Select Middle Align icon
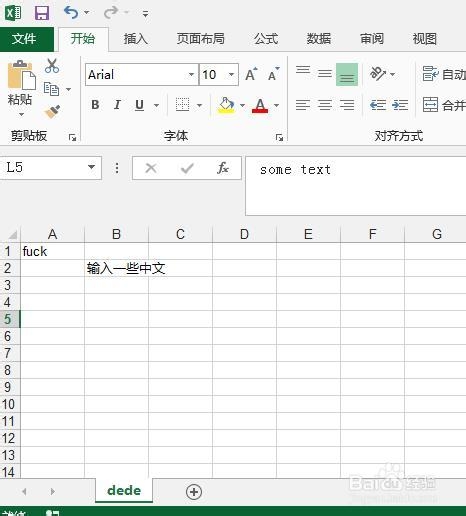This screenshot has width=466, height=516. 325,74
